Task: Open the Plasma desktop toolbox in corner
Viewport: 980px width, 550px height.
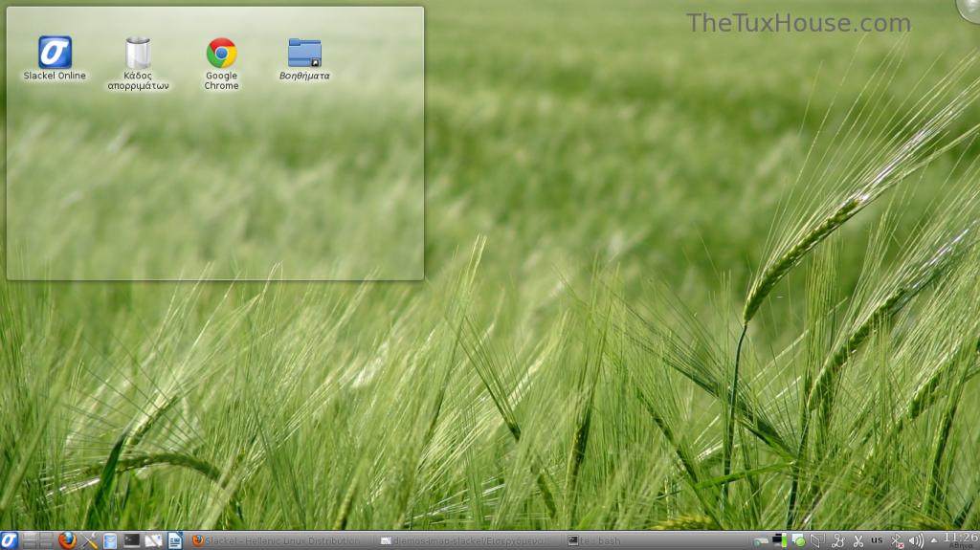Action: click(970, 9)
